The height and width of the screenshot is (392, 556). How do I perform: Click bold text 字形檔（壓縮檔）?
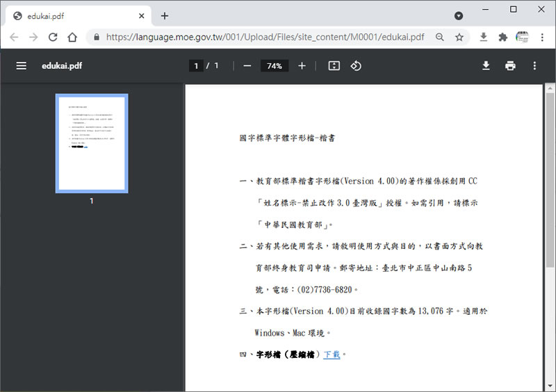pyautogui.click(x=288, y=354)
